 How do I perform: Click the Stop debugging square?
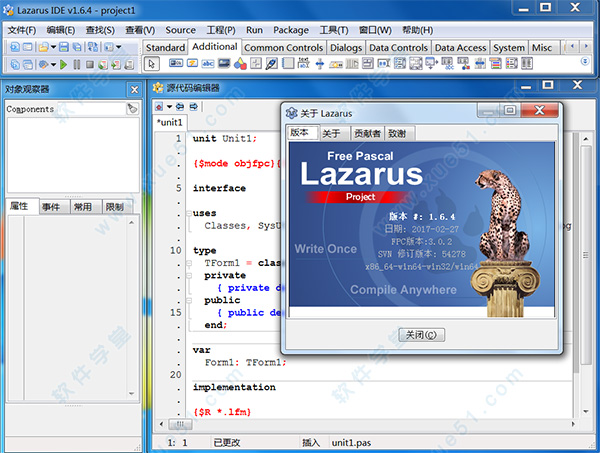point(90,64)
